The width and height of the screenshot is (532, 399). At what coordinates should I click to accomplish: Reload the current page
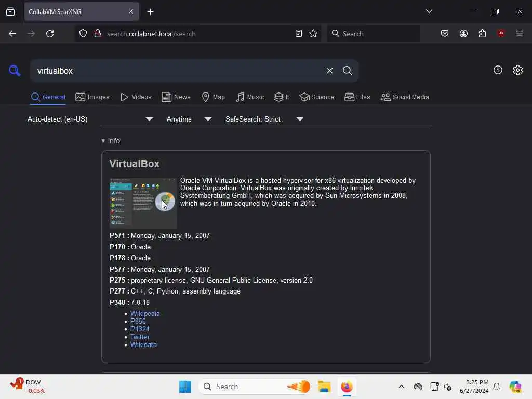click(x=50, y=34)
